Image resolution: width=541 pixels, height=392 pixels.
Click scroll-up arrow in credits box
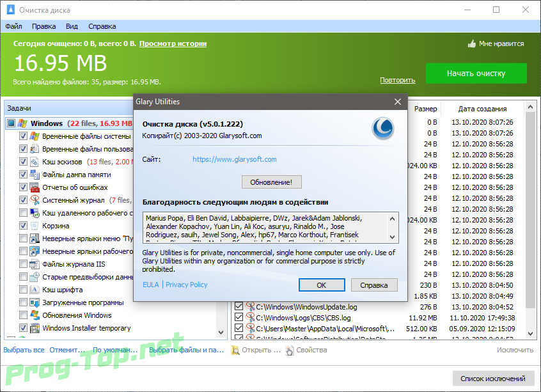point(392,219)
